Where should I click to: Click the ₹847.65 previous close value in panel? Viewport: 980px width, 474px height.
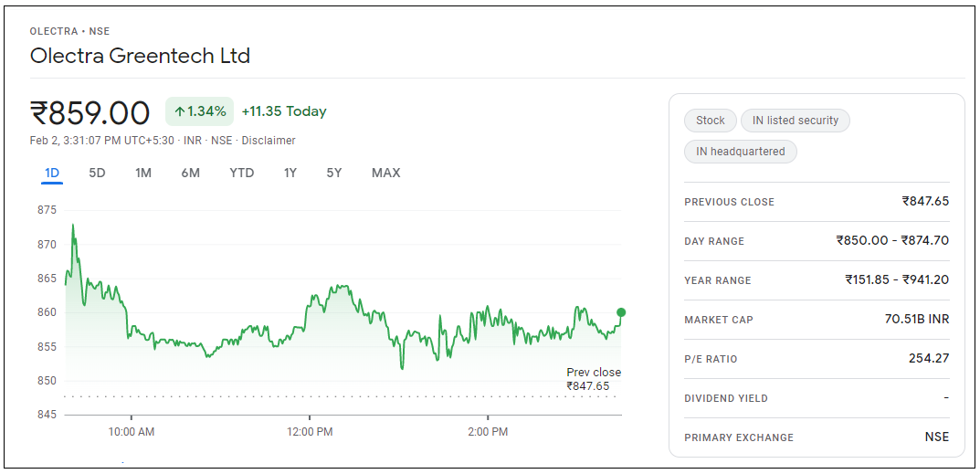point(925,201)
